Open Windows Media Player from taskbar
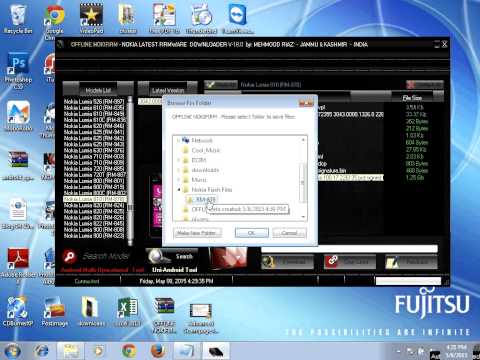480x360 pixels. coord(98,351)
